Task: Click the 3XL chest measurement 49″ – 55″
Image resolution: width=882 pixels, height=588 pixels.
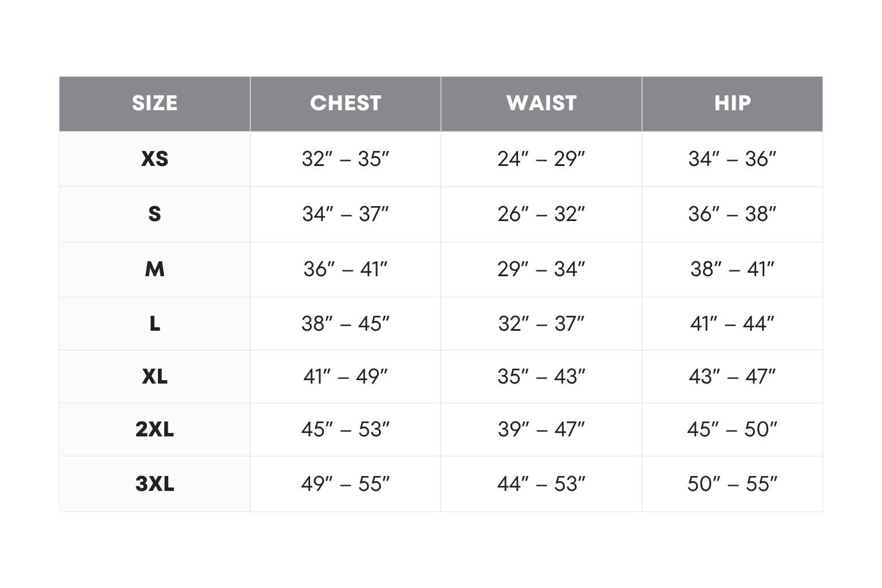Action: click(x=345, y=484)
